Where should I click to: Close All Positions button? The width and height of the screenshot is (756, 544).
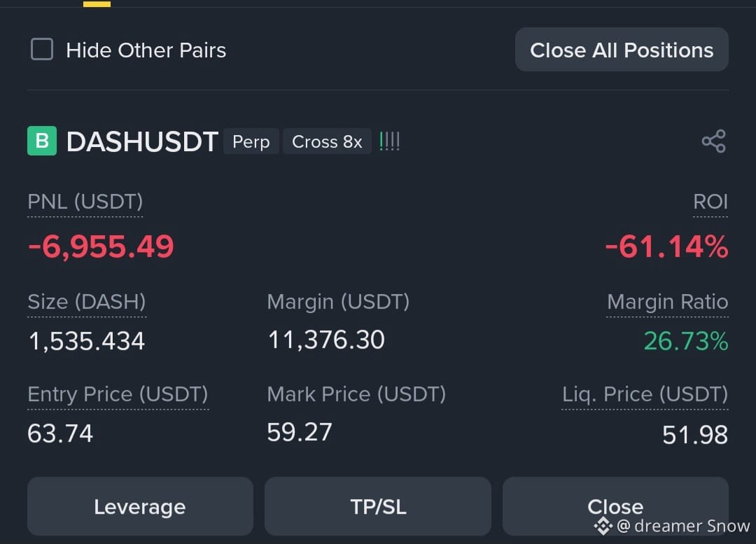coord(622,50)
